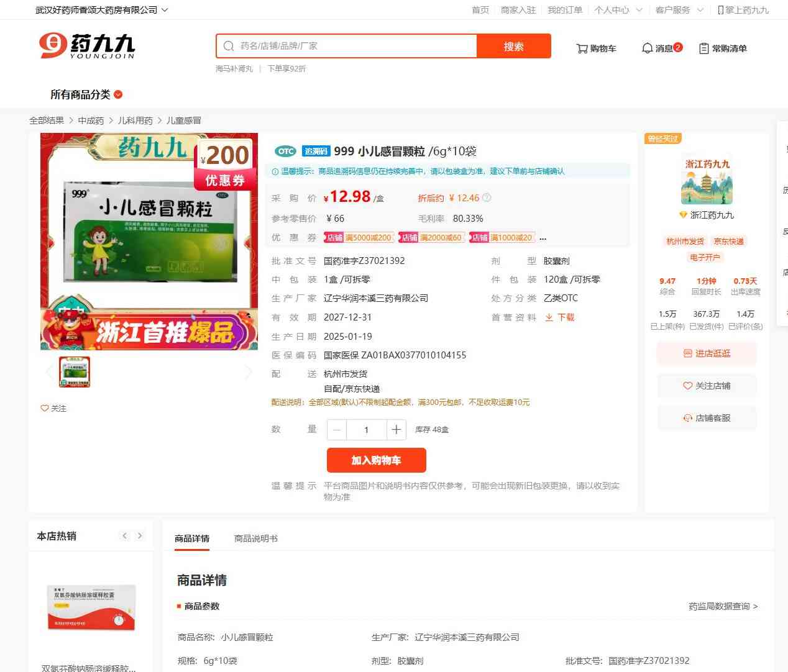Click the minus icon to decrease quantity
Viewport: 788px width, 672px height.
tap(337, 430)
